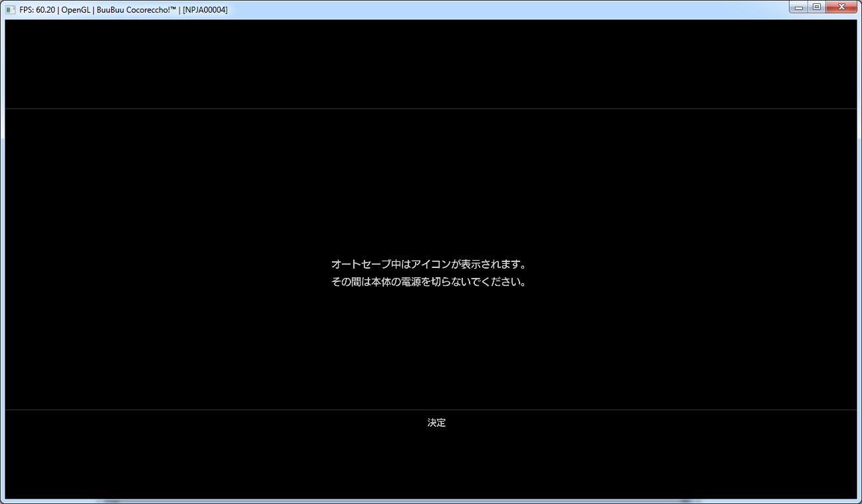Minimize the emulator window
Viewport: 862px width, 504px height.
coord(799,7)
